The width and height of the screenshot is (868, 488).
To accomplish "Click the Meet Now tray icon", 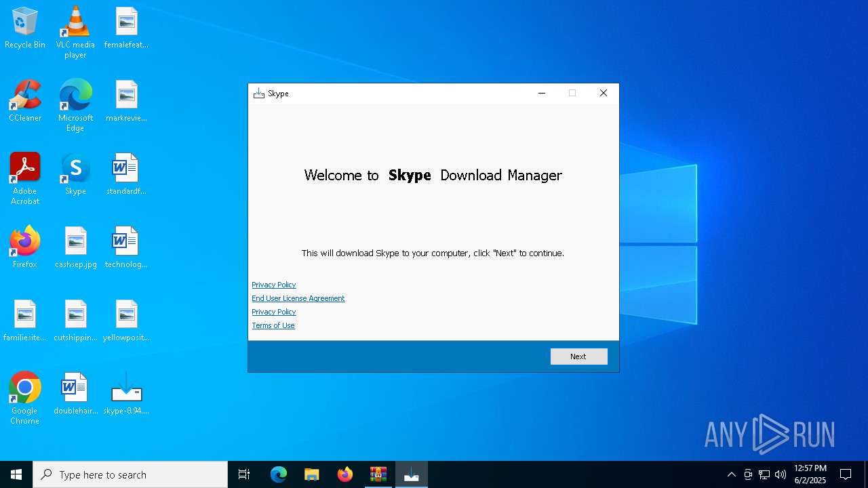I will [748, 474].
